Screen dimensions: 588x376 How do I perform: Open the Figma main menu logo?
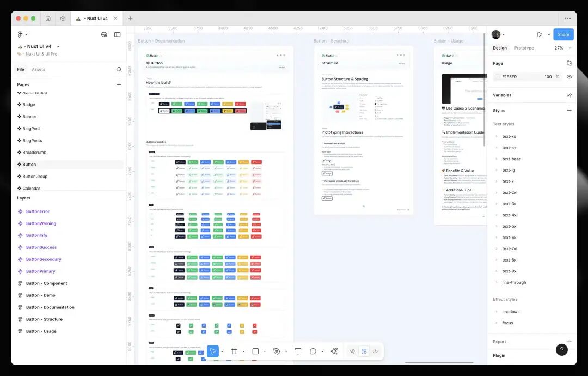(20, 34)
